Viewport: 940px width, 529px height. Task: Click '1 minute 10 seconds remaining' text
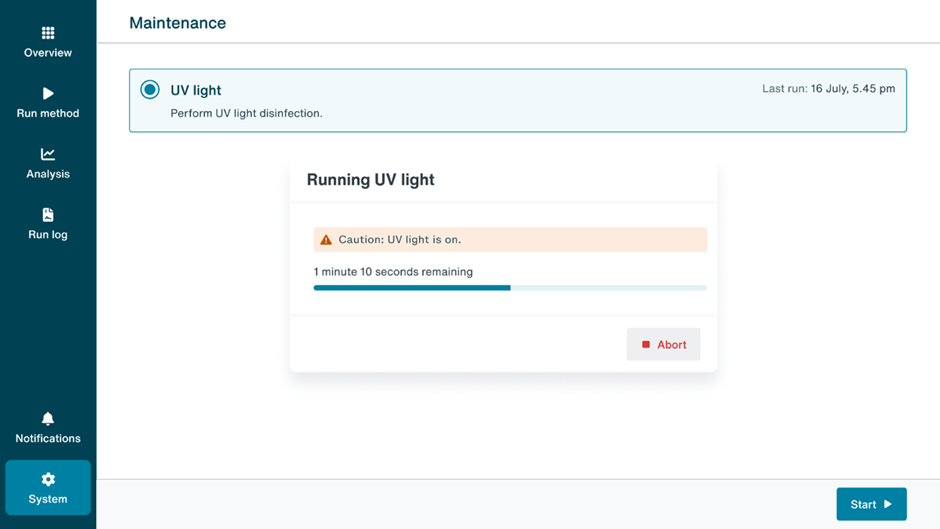(x=393, y=272)
